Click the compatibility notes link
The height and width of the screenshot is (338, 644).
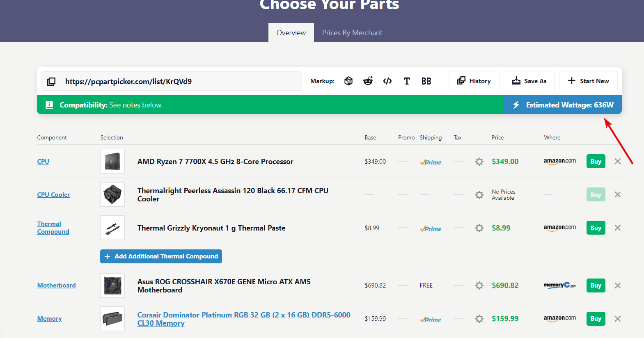[131, 105]
